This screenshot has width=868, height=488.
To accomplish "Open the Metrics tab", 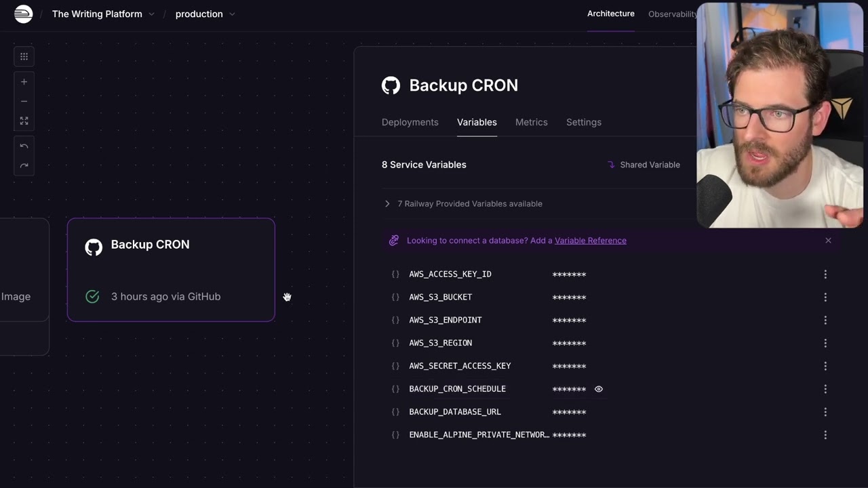I will [x=532, y=122].
